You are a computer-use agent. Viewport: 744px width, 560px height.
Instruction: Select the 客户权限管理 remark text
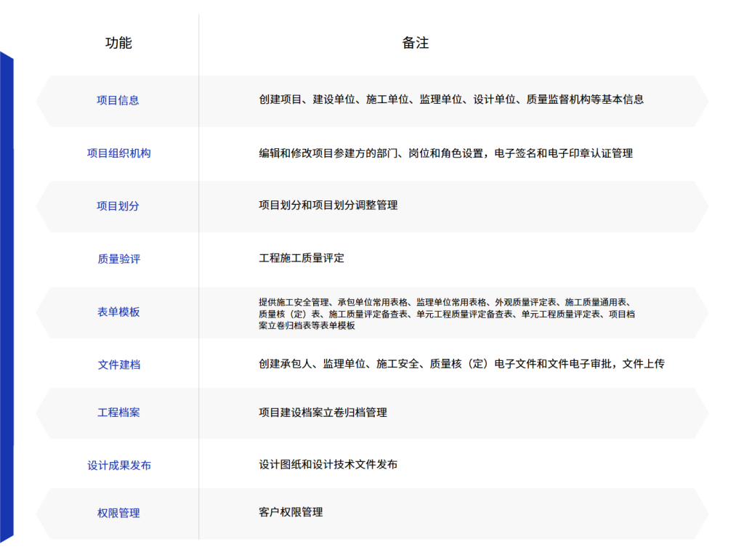pos(291,512)
